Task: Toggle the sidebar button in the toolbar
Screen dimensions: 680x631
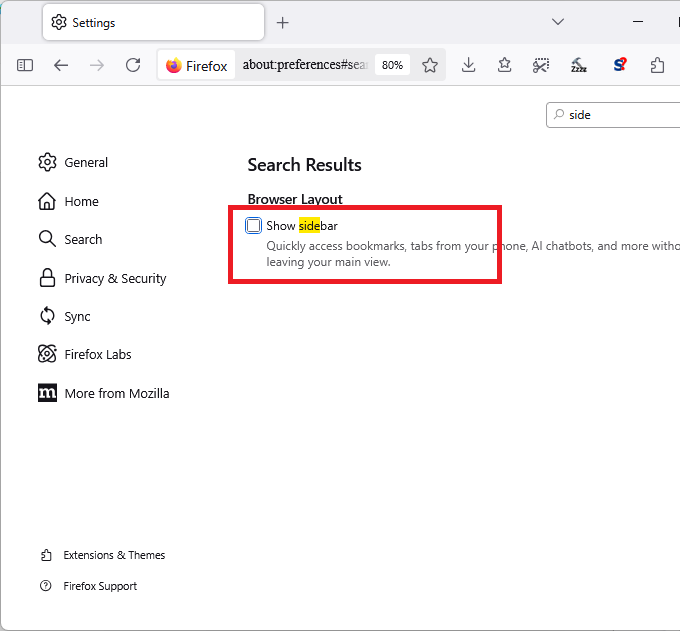Action: pos(25,65)
